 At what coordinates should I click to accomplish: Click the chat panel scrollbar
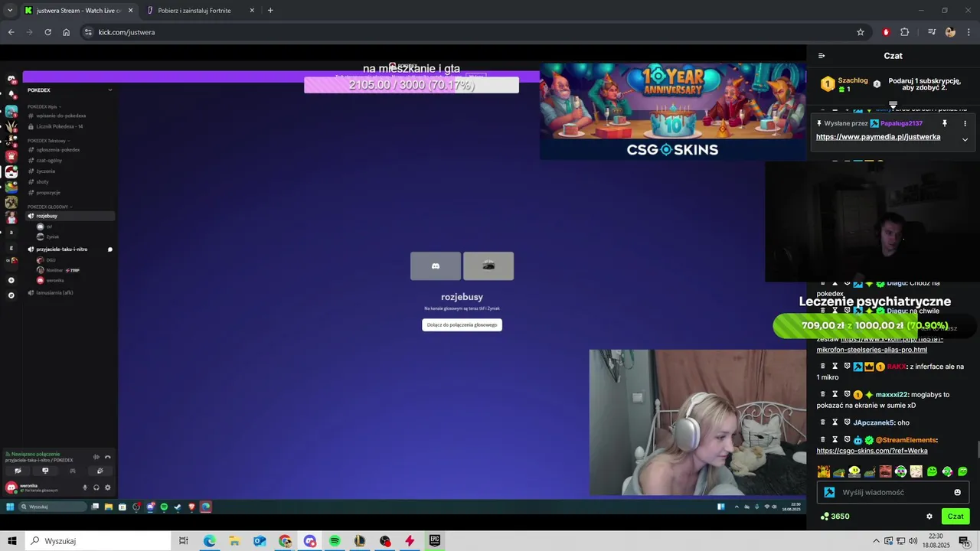978,450
